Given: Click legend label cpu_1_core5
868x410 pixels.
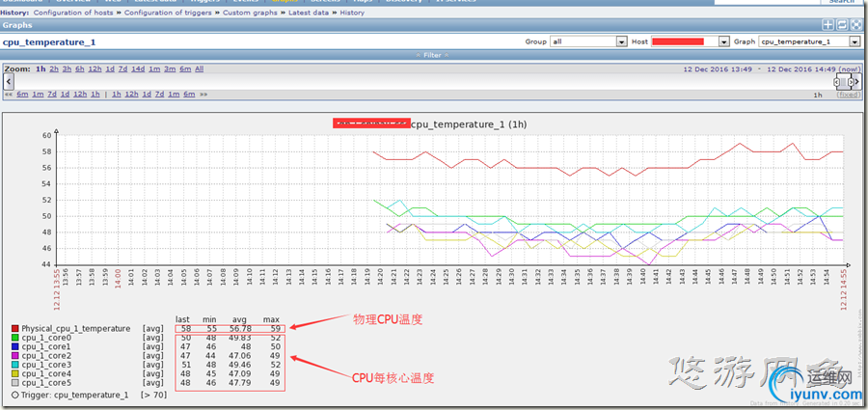Looking at the screenshot, I should (x=46, y=383).
